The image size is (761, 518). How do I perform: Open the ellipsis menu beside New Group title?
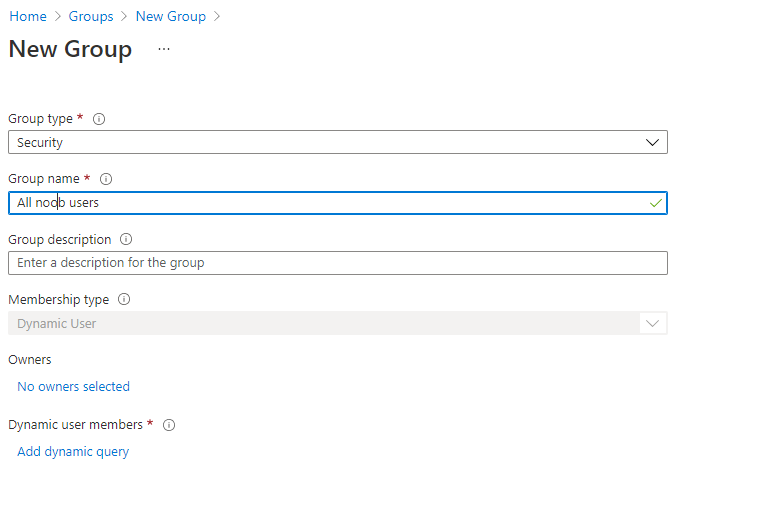click(164, 49)
